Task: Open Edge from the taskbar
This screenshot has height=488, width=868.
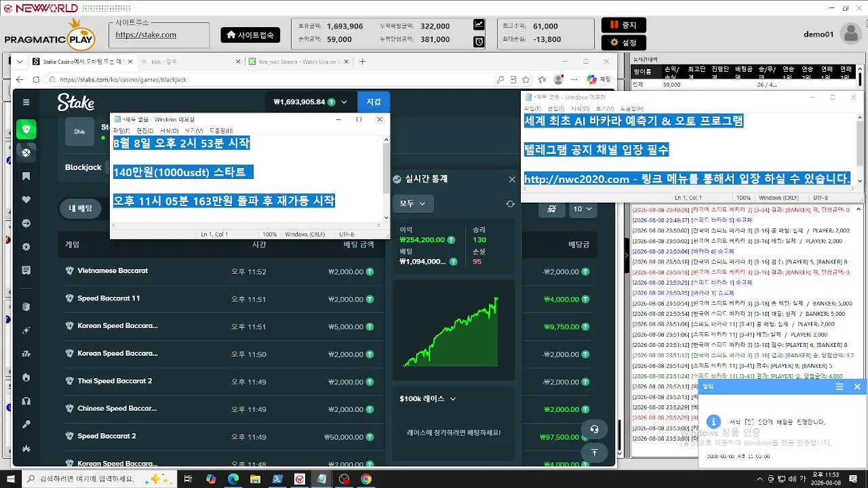Action: click(x=233, y=479)
